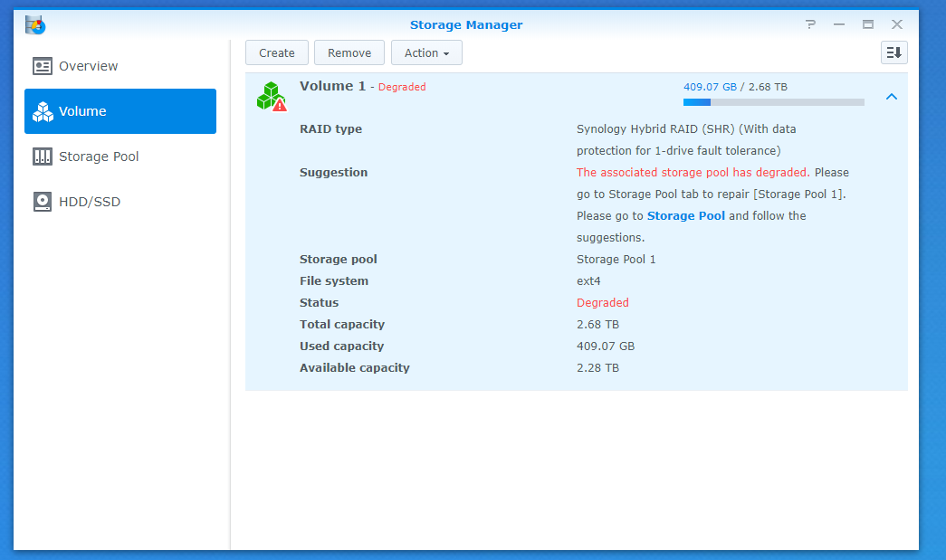Select the Volume tab
Image resolution: width=946 pixels, height=560 pixels.
pyautogui.click(x=120, y=111)
